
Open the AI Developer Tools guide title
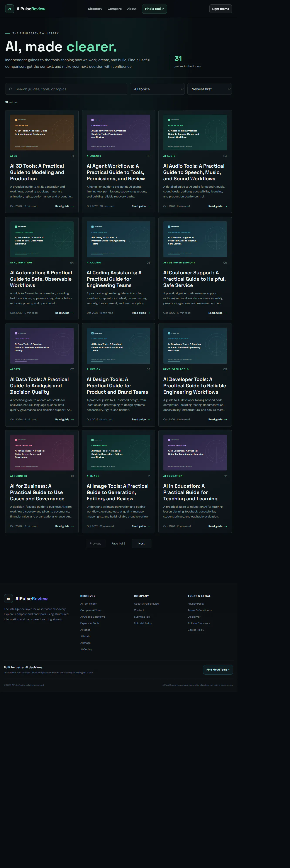coord(195,386)
